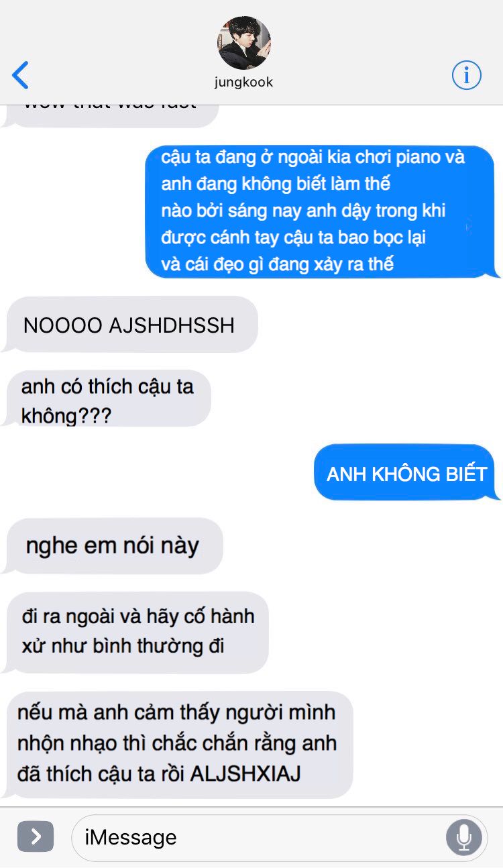503x868 pixels.
Task: Open the contact info icon
Action: 466,74
